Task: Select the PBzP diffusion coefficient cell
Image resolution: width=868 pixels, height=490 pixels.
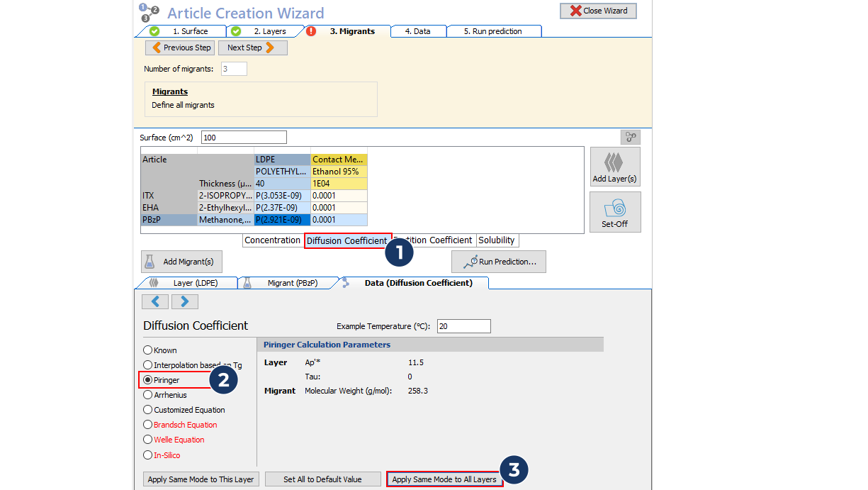Action: pos(282,220)
